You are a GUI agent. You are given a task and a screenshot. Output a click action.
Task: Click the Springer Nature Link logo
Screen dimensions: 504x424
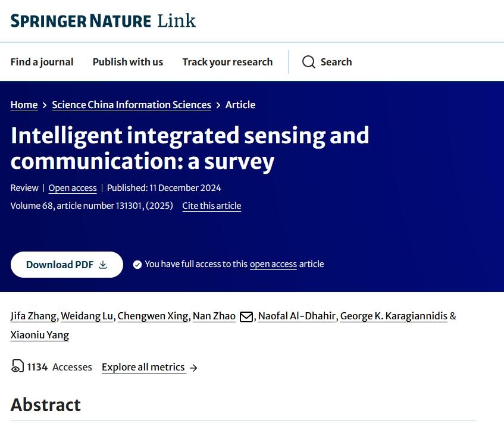click(103, 21)
